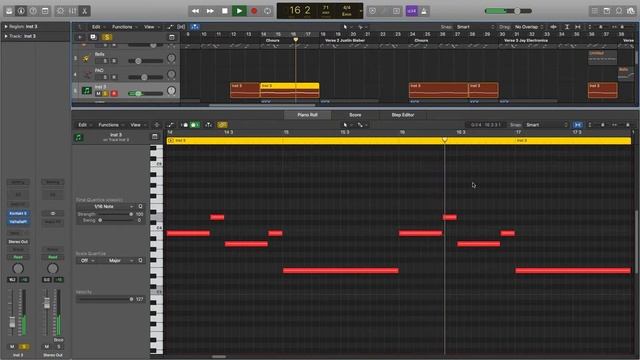This screenshot has width=640, height=360.
Task: Toggle Piano Roll automation button
Action: click(171, 125)
